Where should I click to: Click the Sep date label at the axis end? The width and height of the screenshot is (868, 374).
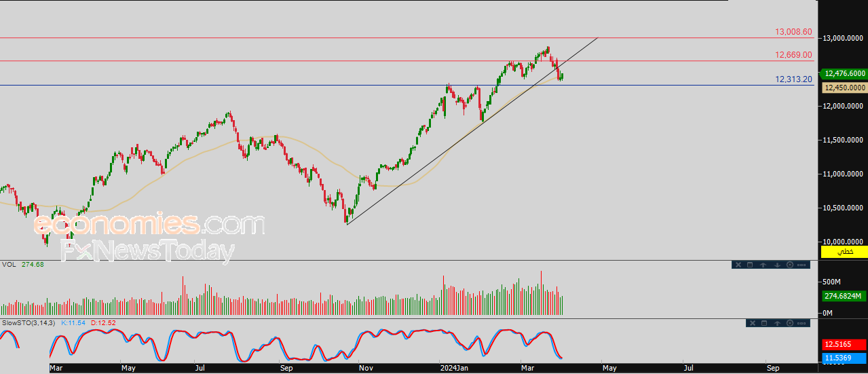point(773,369)
